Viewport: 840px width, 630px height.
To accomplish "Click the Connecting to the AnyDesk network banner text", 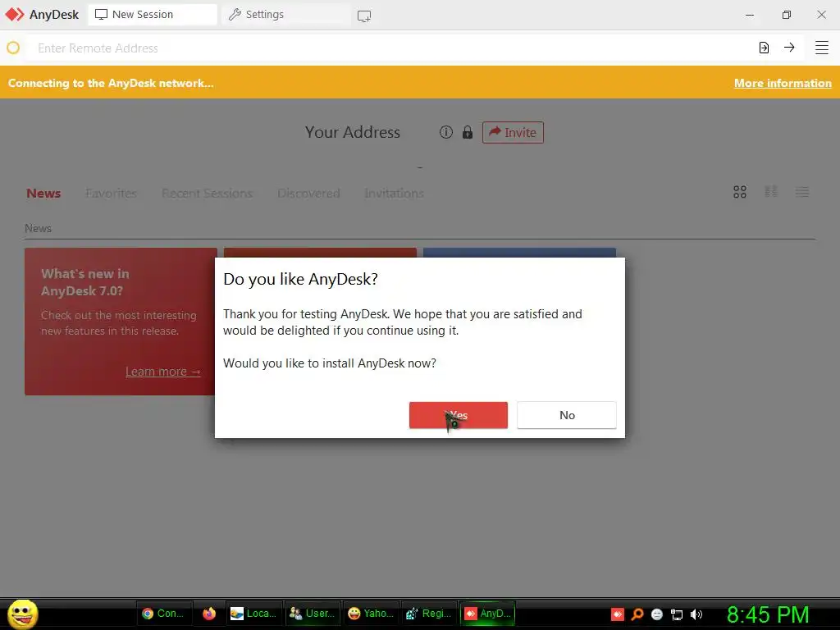I will [111, 83].
